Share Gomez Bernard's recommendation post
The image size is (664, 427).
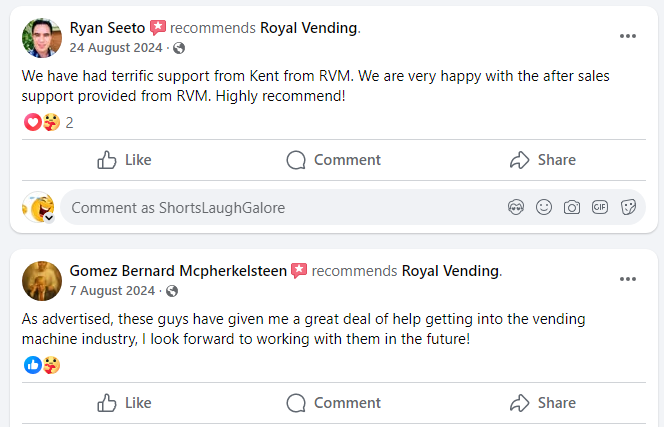[x=543, y=403]
